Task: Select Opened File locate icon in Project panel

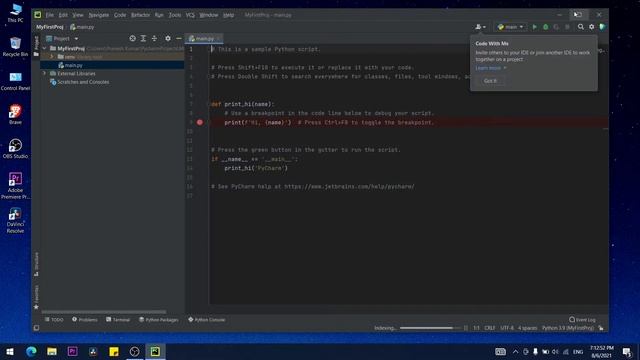Action: click(x=132, y=38)
